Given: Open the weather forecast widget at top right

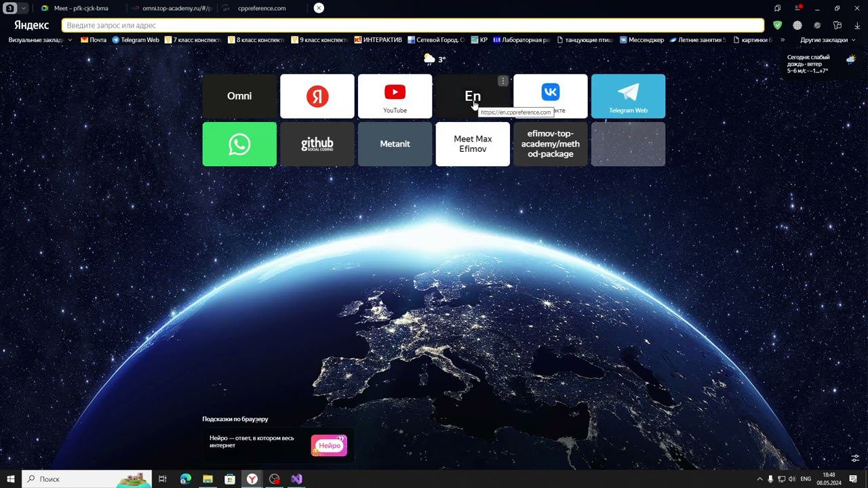Looking at the screenshot, I should click(821, 64).
